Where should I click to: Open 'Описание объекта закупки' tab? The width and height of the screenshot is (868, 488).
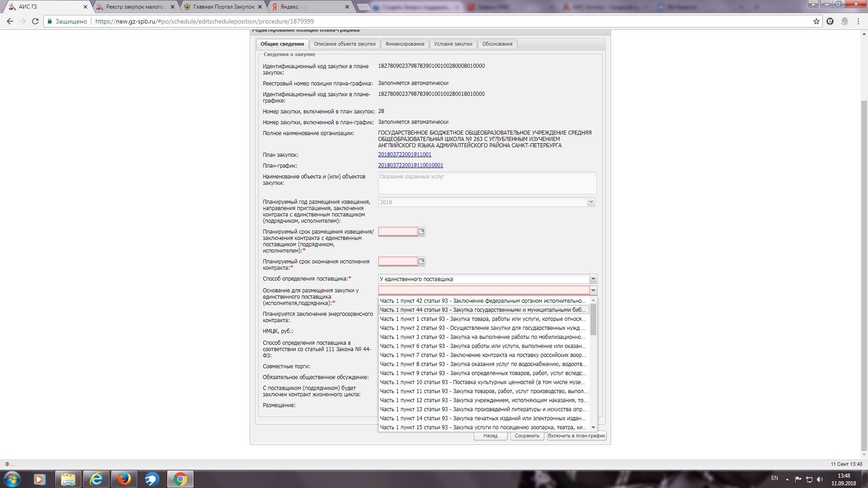[344, 44]
